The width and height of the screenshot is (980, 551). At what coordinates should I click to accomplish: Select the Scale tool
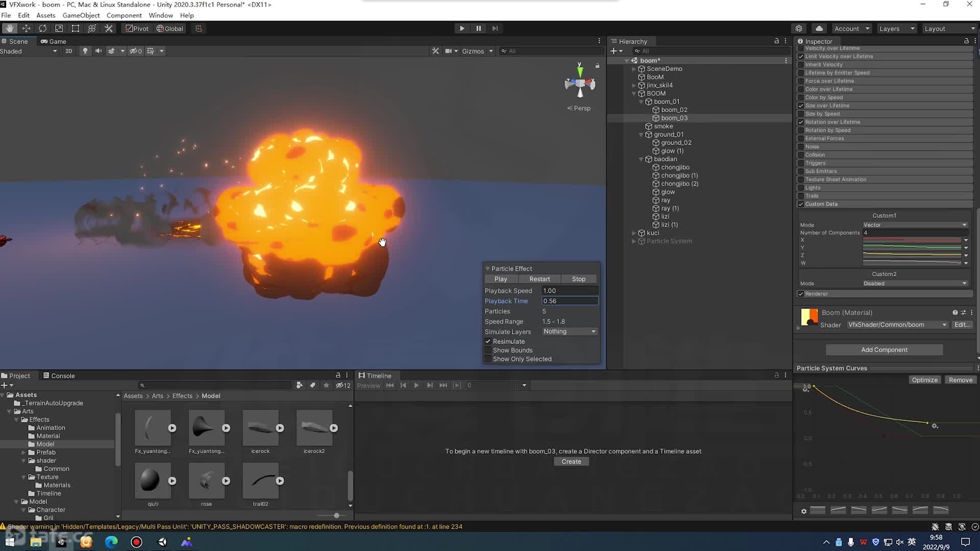pos(59,29)
